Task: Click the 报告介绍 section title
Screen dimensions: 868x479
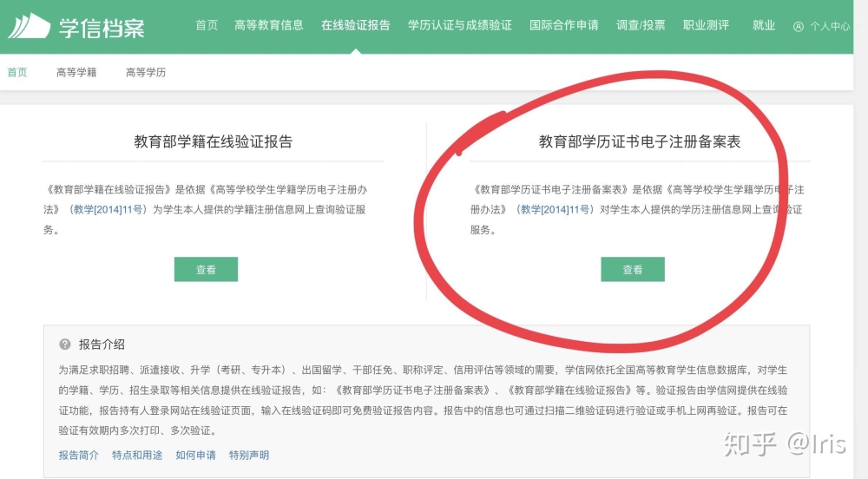Action: tap(102, 344)
